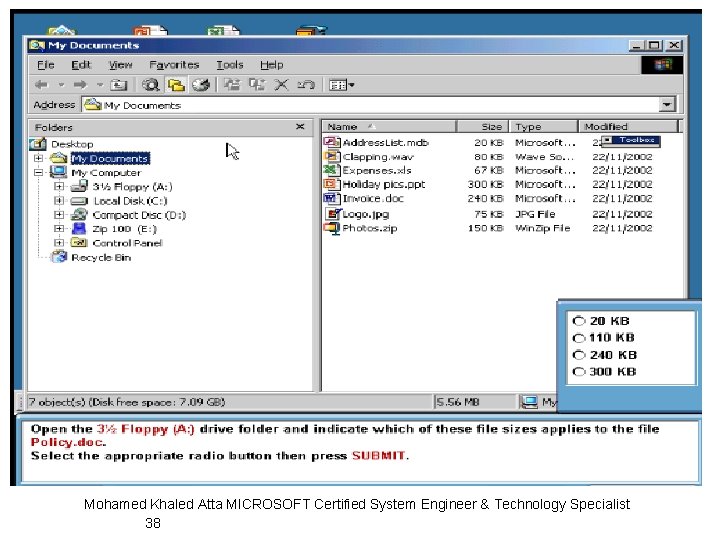Image resolution: width=720 pixels, height=540 pixels.
Task: Click the status bar objects count text
Action: 127,402
